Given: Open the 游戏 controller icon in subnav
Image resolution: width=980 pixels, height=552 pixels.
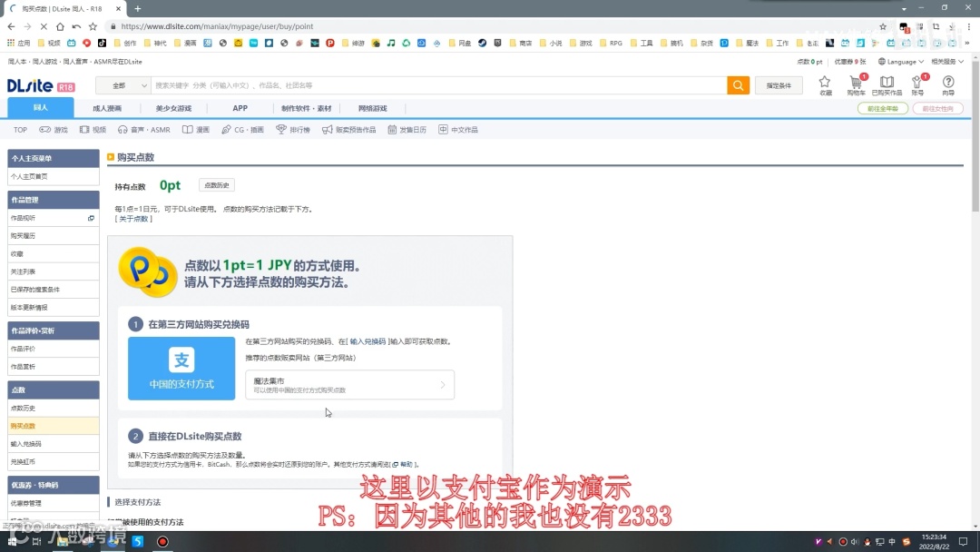Looking at the screenshot, I should 54,130.
